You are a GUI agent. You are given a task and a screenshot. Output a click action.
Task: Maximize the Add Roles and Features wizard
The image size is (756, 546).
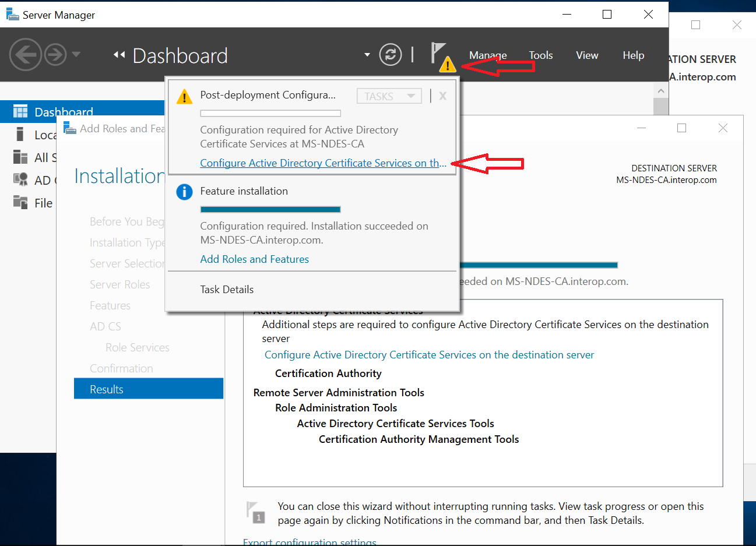(681, 128)
